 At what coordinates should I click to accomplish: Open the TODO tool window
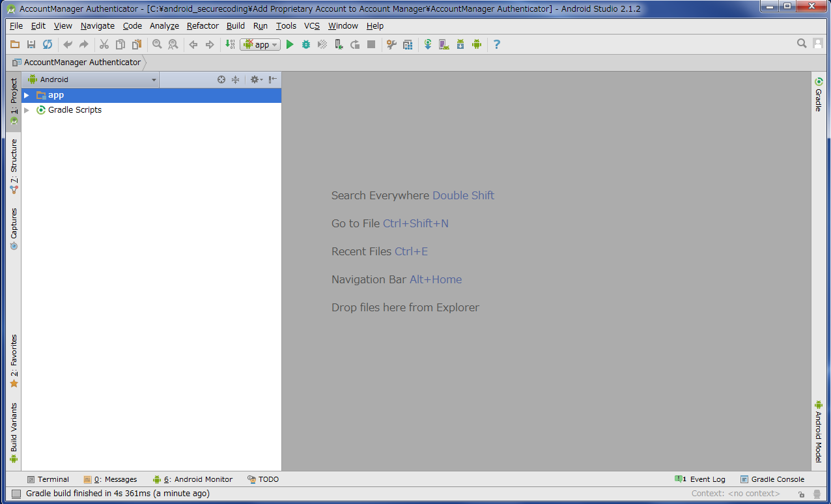tap(263, 479)
